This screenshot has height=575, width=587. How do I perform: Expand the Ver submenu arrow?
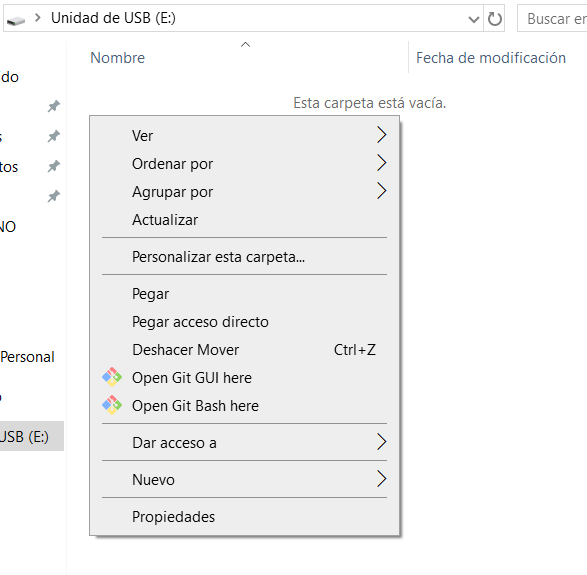pos(381,135)
